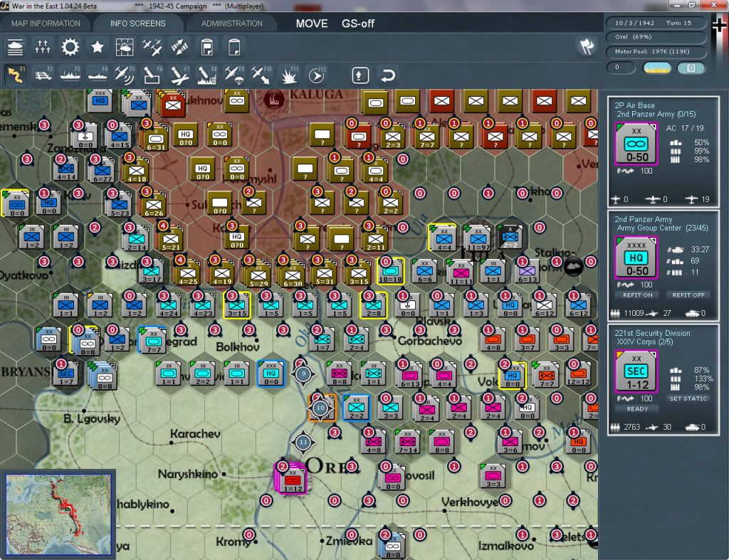The height and width of the screenshot is (560, 729).
Task: Click the dark pill showing 0
Action: [621, 68]
